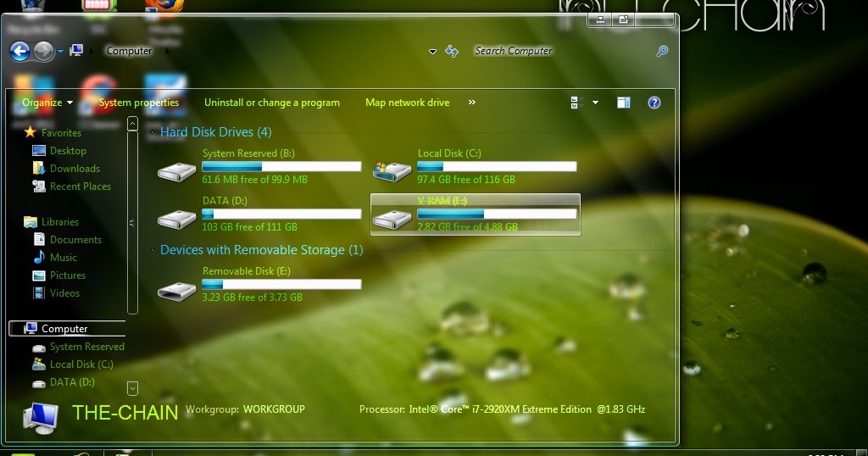Select the V-RAM (E:) drive icon
The width and height of the screenshot is (868, 456).
[392, 220]
